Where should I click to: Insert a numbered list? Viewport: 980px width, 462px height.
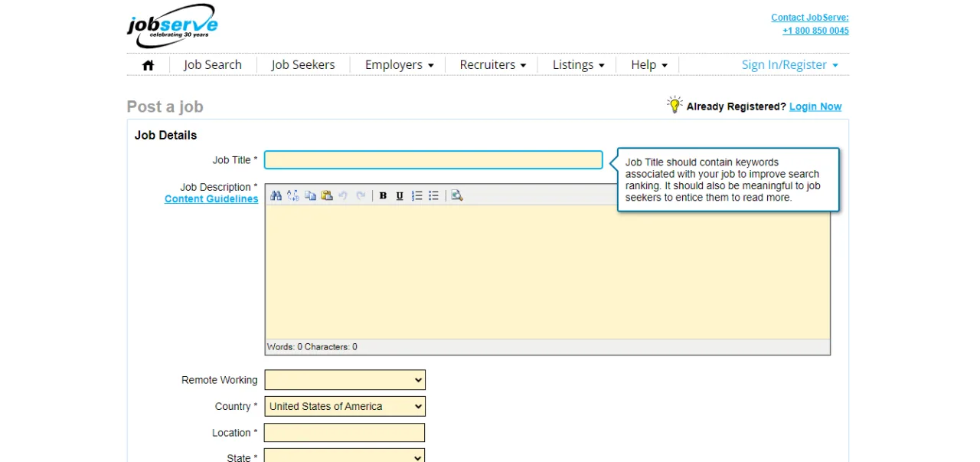(417, 195)
